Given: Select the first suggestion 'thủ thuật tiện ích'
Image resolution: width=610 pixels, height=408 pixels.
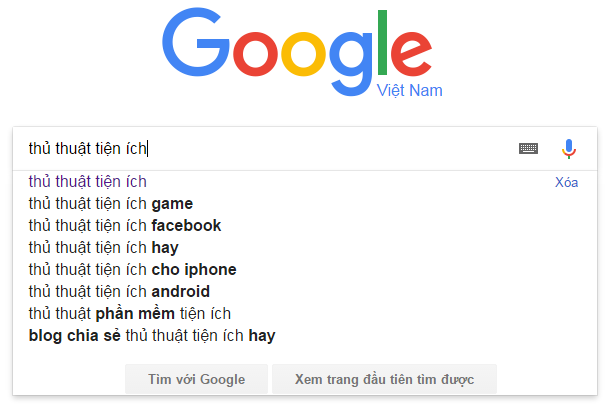Looking at the screenshot, I should pyautogui.click(x=88, y=182).
